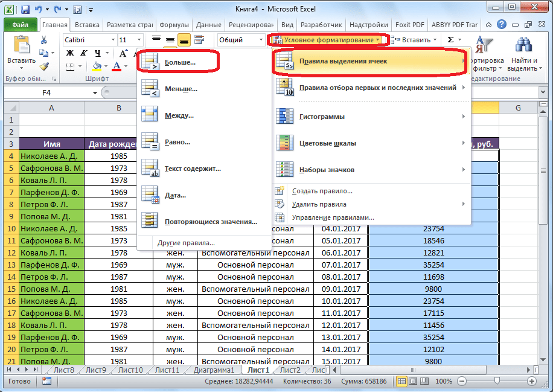Click the zoom slider in status bar

click(496, 381)
